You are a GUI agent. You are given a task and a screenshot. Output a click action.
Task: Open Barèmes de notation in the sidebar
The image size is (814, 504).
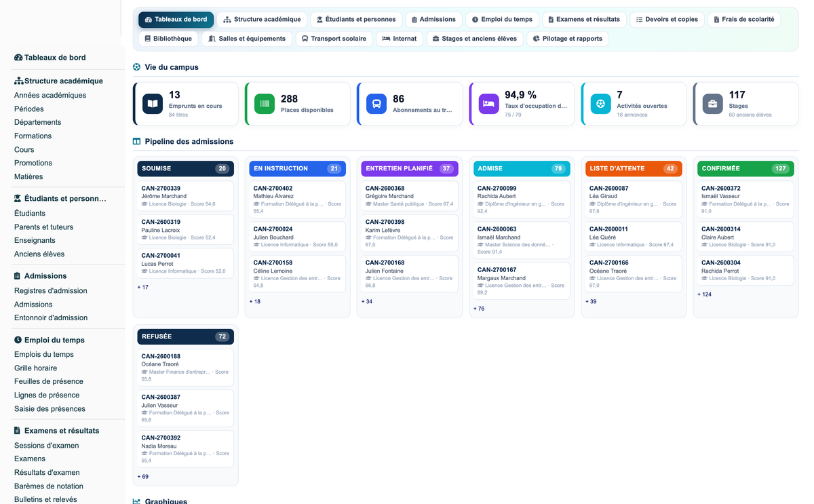pos(49,486)
